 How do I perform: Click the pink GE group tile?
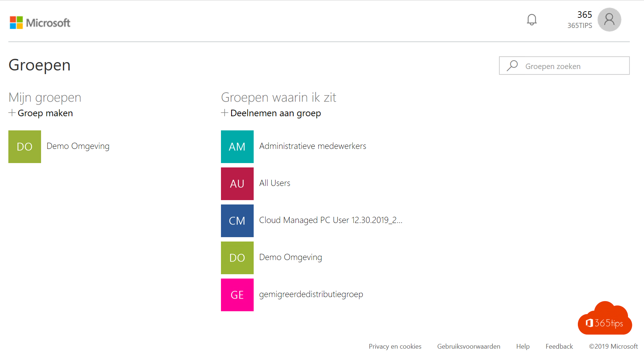(237, 295)
